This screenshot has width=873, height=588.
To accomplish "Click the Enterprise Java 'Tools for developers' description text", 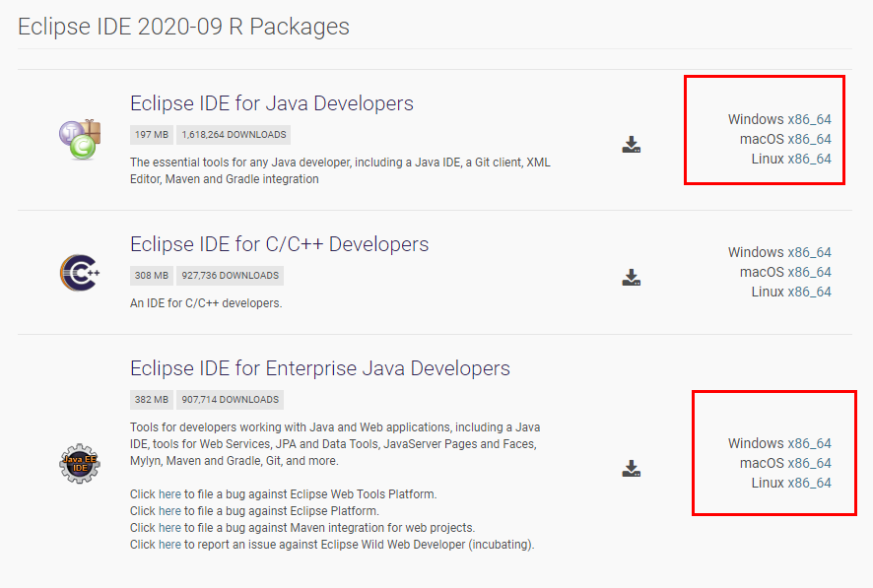I will (x=335, y=444).
